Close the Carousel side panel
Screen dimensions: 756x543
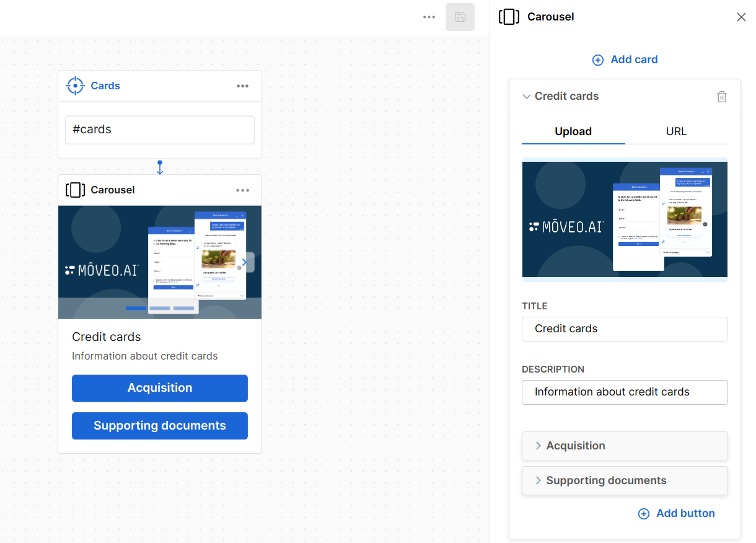(741, 17)
